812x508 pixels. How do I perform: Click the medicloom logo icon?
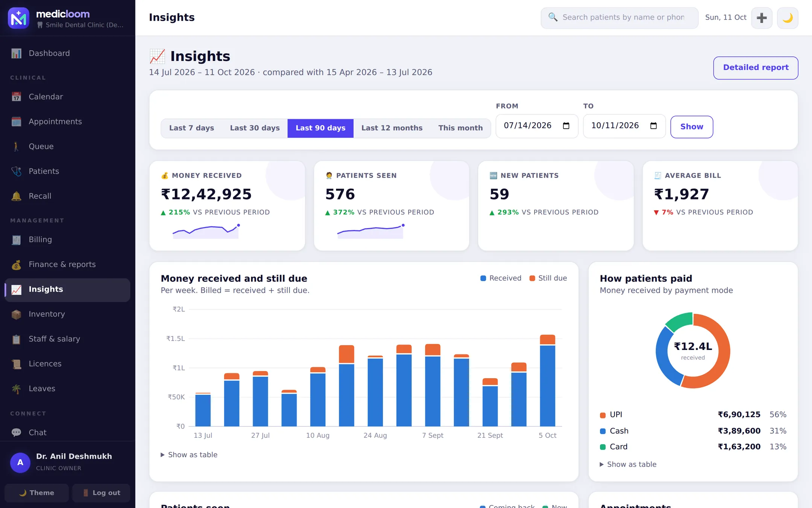pyautogui.click(x=18, y=18)
